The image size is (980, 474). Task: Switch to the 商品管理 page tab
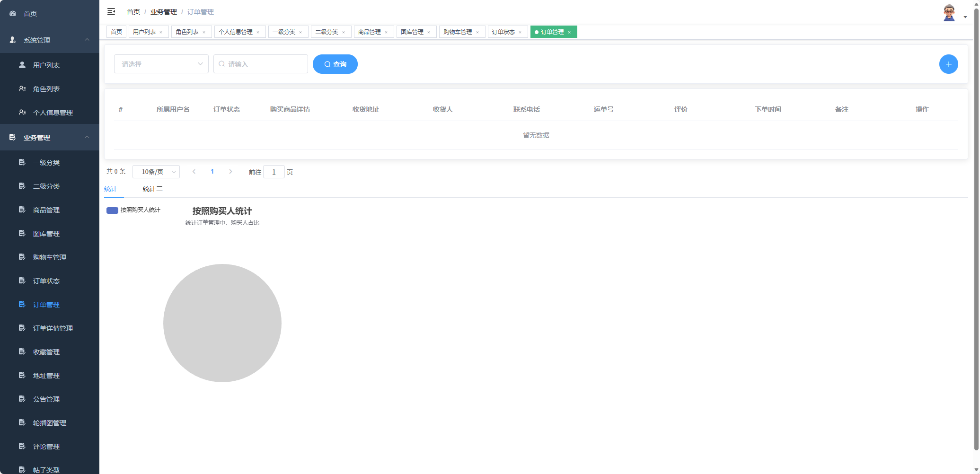[x=369, y=32]
